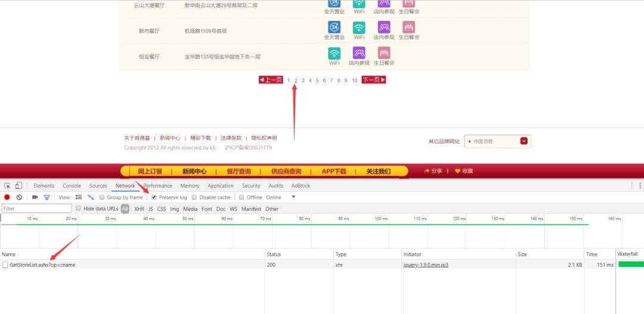Select the All filter type
Screen dimensions: 644x314
[x=125, y=209]
